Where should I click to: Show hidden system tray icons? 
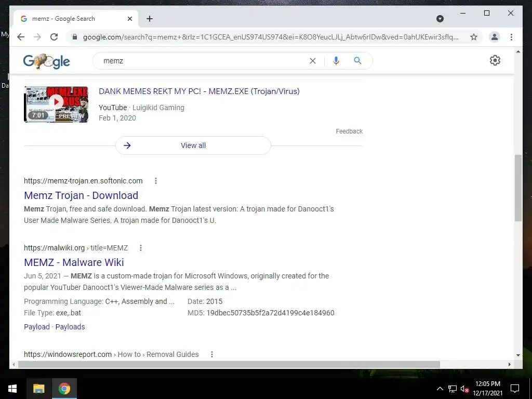[440, 389]
